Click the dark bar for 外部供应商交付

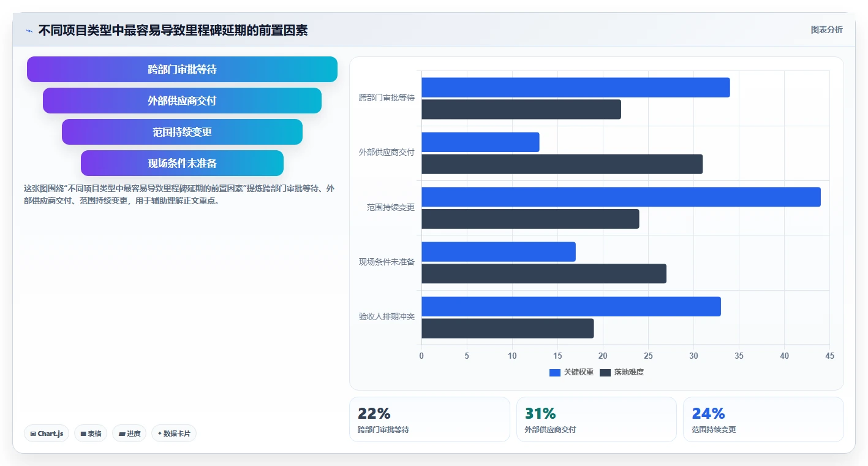[562, 164]
